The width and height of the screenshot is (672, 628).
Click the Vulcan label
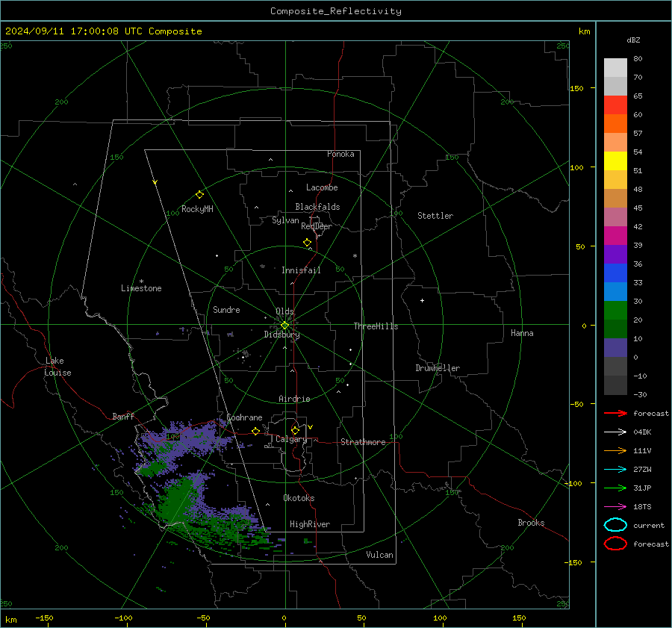[379, 555]
